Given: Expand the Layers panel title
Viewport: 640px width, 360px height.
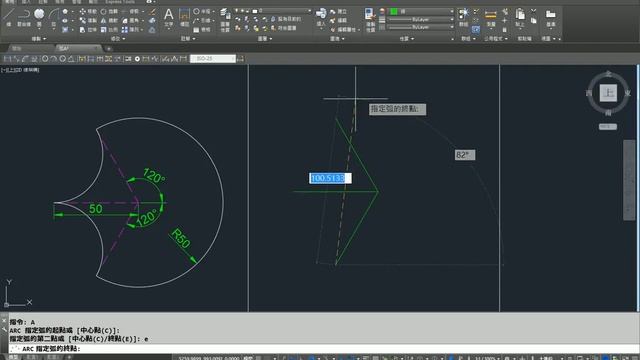Looking at the screenshot, I should pos(264,39).
